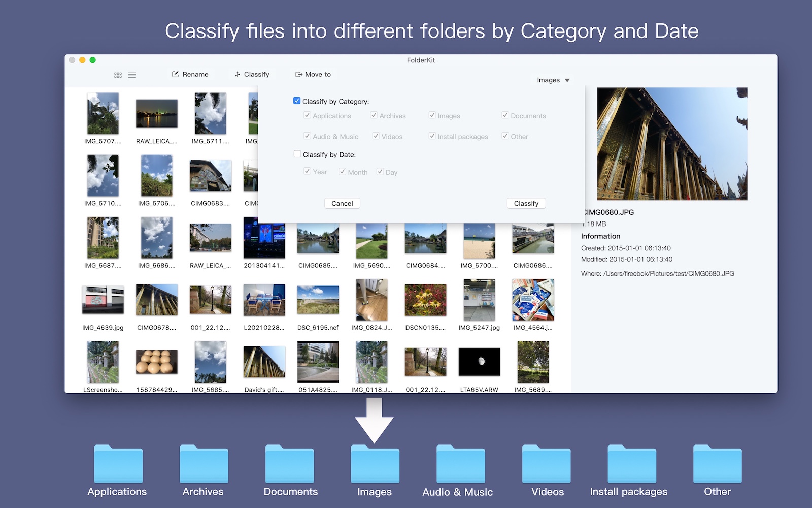Select the IMG_5711 thumbnail
This screenshot has width=812, height=508.
point(211,113)
